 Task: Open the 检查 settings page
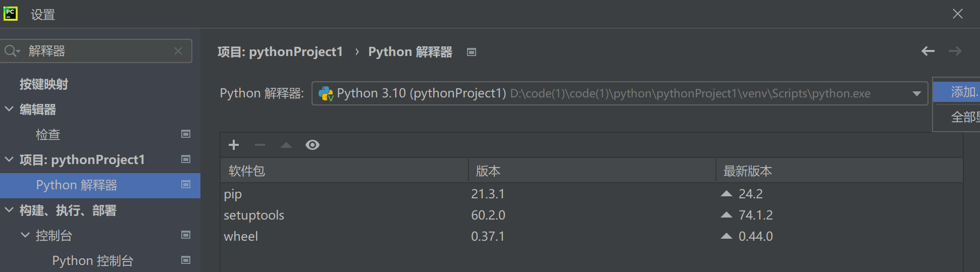tap(48, 135)
